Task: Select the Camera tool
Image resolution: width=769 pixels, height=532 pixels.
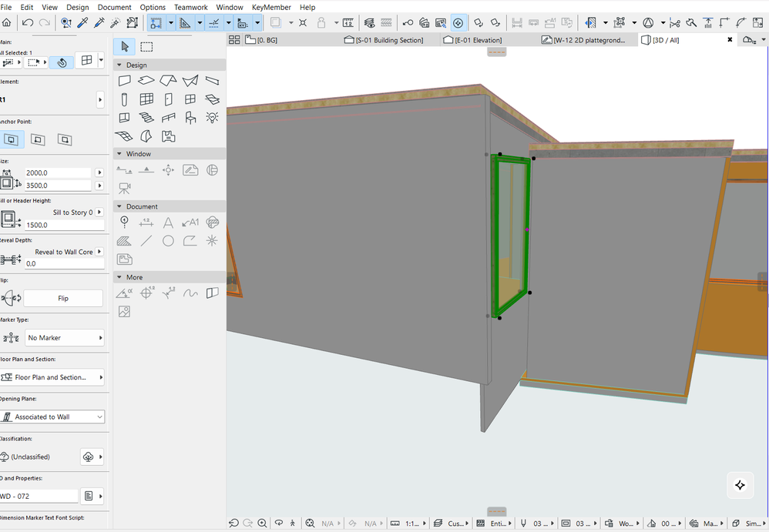Action: [125, 188]
